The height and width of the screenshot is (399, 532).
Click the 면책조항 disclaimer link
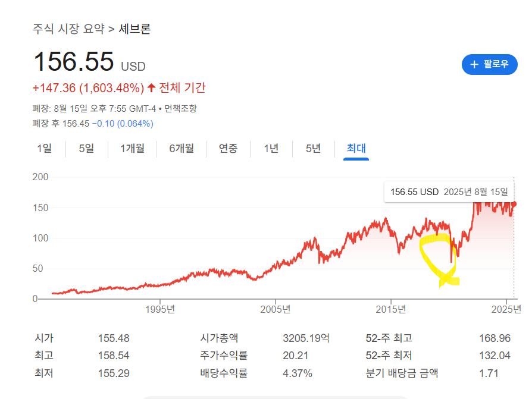point(180,108)
